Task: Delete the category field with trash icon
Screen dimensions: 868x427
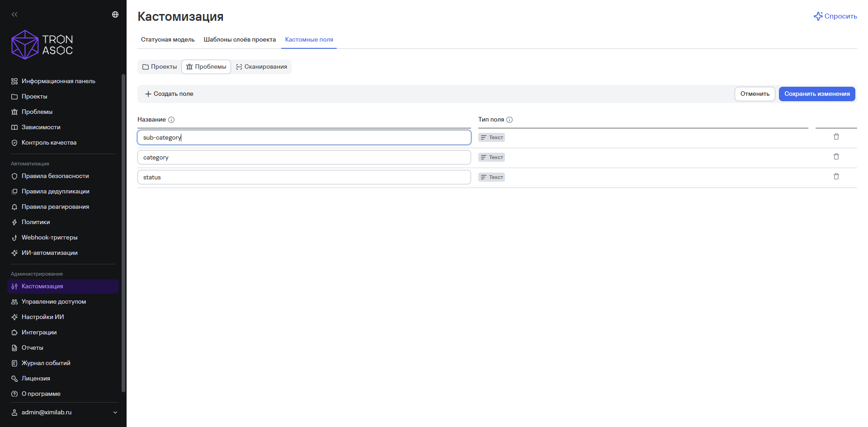Action: 836,157
